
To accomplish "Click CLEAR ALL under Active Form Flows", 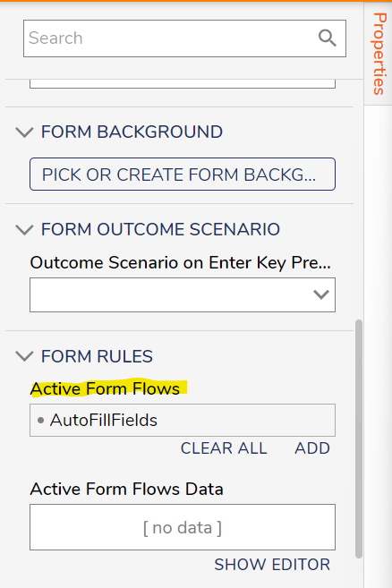I will point(224,448).
